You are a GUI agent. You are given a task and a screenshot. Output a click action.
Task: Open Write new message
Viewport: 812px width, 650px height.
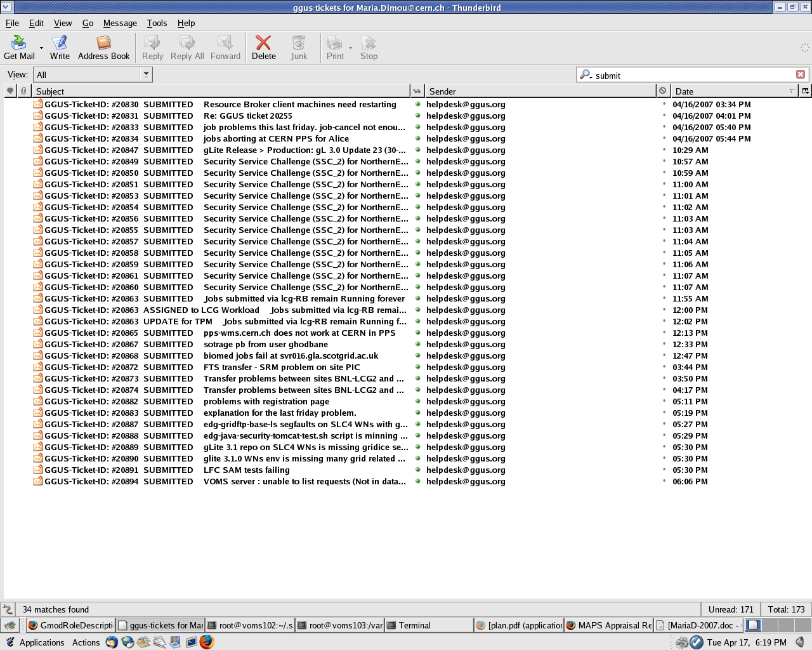60,48
